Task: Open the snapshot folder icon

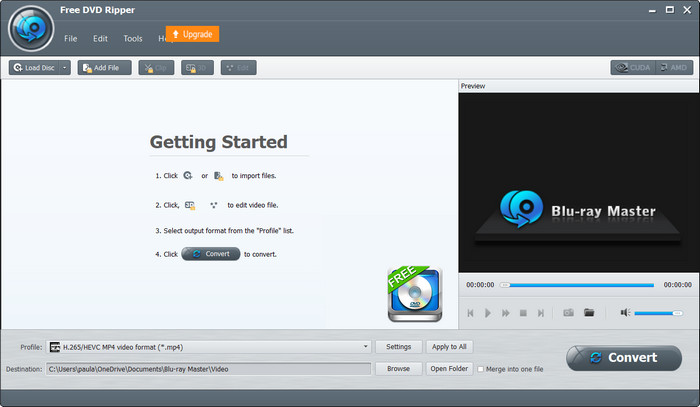Action: pyautogui.click(x=589, y=313)
